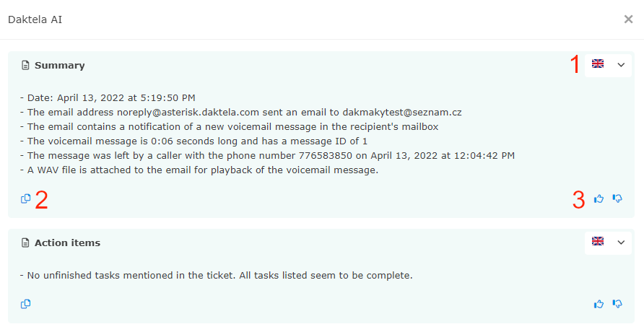The height and width of the screenshot is (332, 644).
Task: Copy the Action items text
Action: pyautogui.click(x=26, y=304)
